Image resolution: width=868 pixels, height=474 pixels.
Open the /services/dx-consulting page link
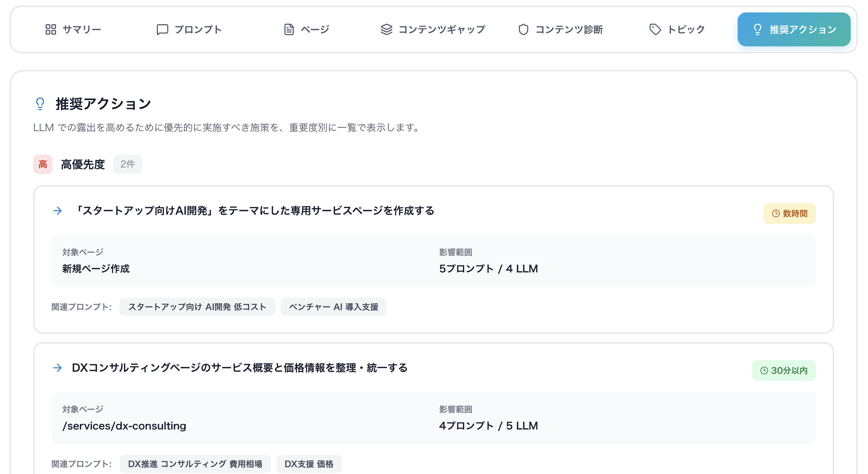[124, 426]
